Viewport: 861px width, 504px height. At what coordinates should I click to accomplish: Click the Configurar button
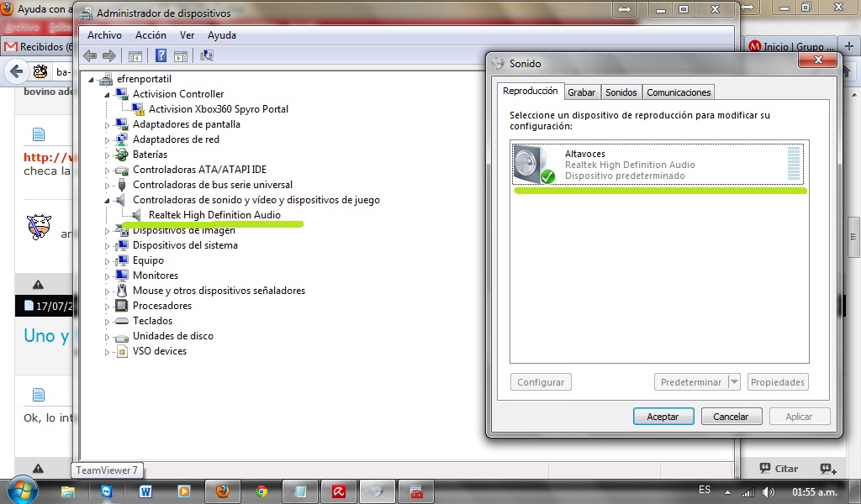(x=541, y=381)
